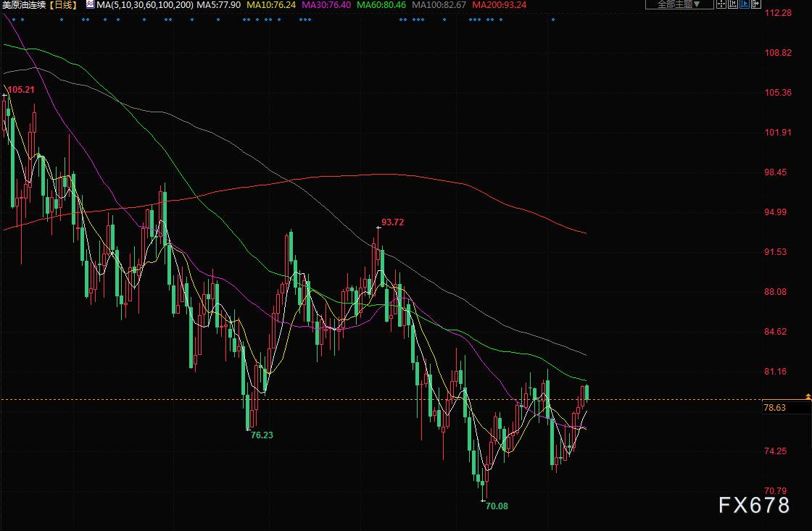
Task: Click the 112.28 price axis label
Action: coord(778,13)
